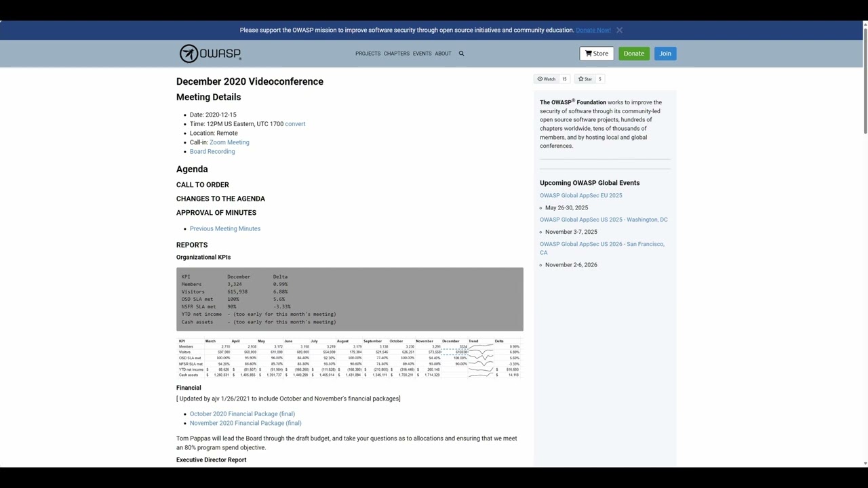
Task: Open the watchers count 15
Action: coord(564,79)
